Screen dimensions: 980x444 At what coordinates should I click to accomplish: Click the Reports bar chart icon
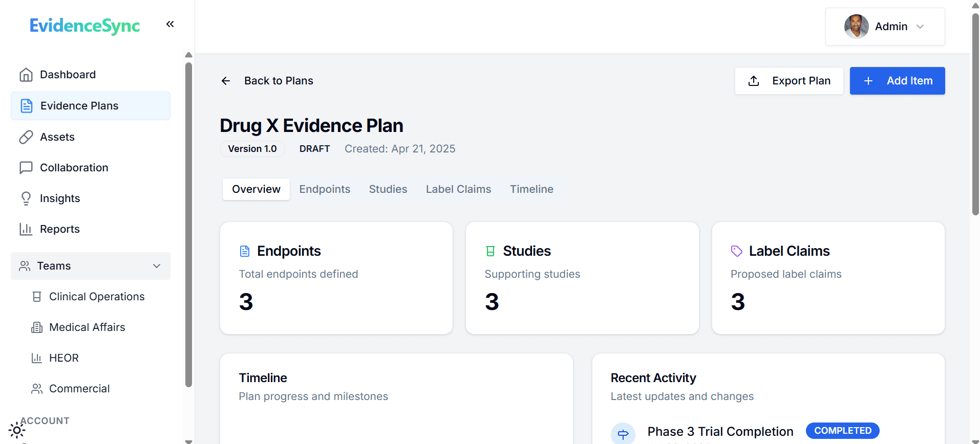pos(26,229)
